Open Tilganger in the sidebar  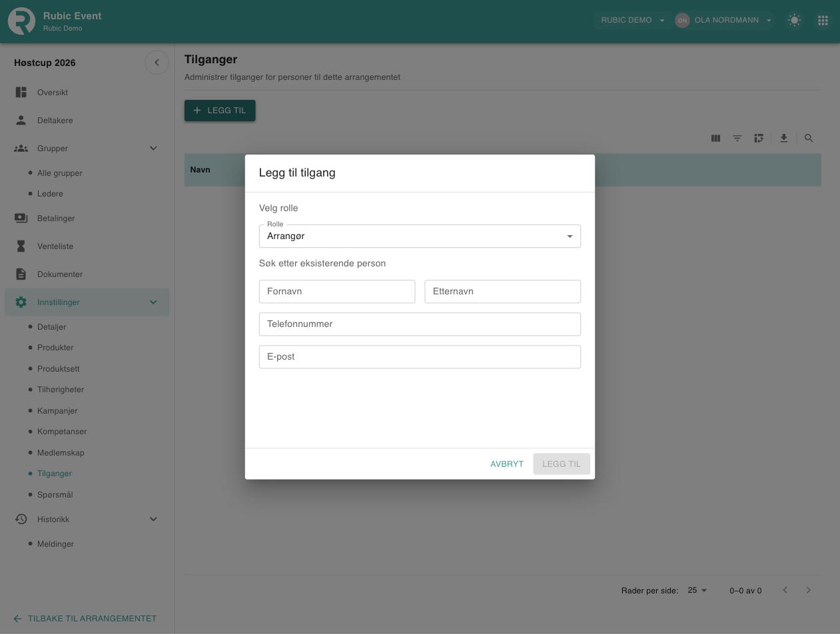point(55,474)
